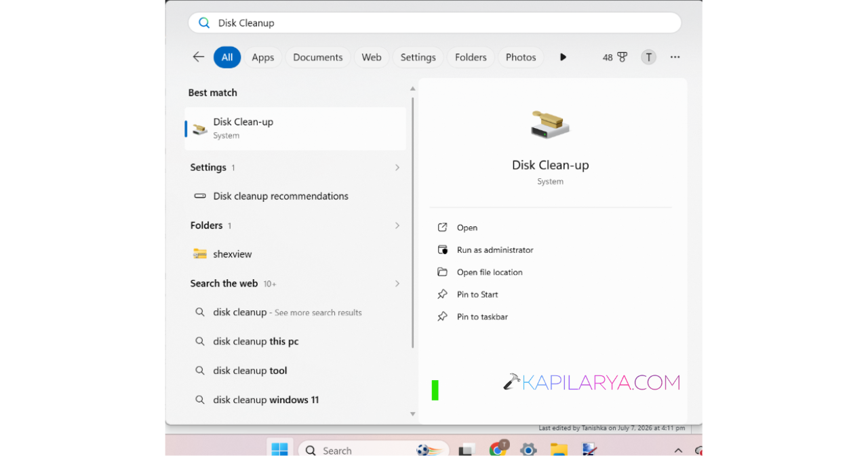Click the Windows Start button on taskbar
The height and width of the screenshot is (456, 868).
[x=279, y=449]
